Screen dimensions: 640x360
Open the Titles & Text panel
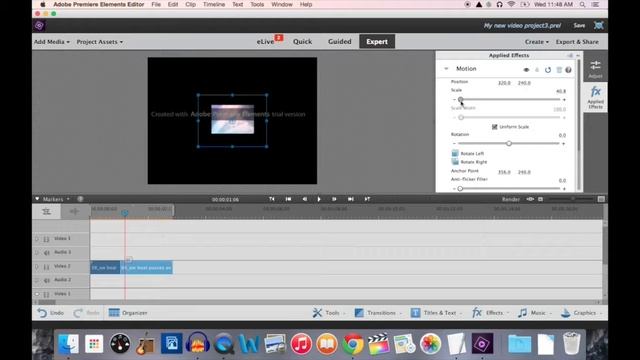coord(436,313)
